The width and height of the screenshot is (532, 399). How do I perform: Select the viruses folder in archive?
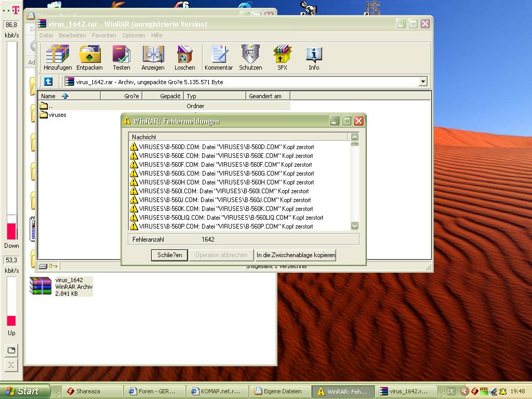click(x=57, y=115)
